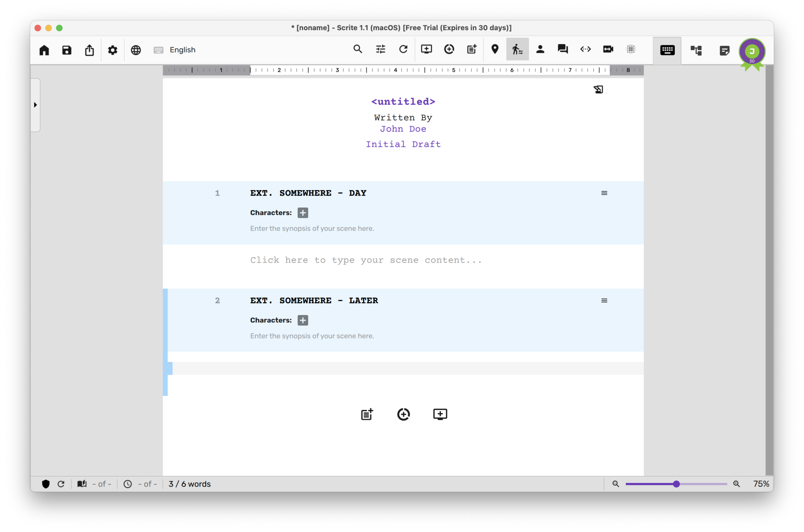Open the Locations list
This screenshot has width=804, height=532.
[x=494, y=49]
